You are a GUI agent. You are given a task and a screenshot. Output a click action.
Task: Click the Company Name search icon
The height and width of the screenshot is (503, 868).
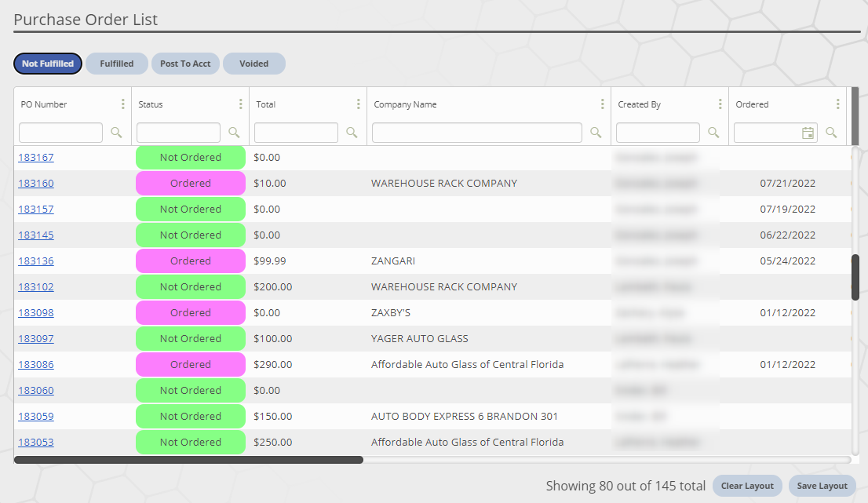coord(596,133)
